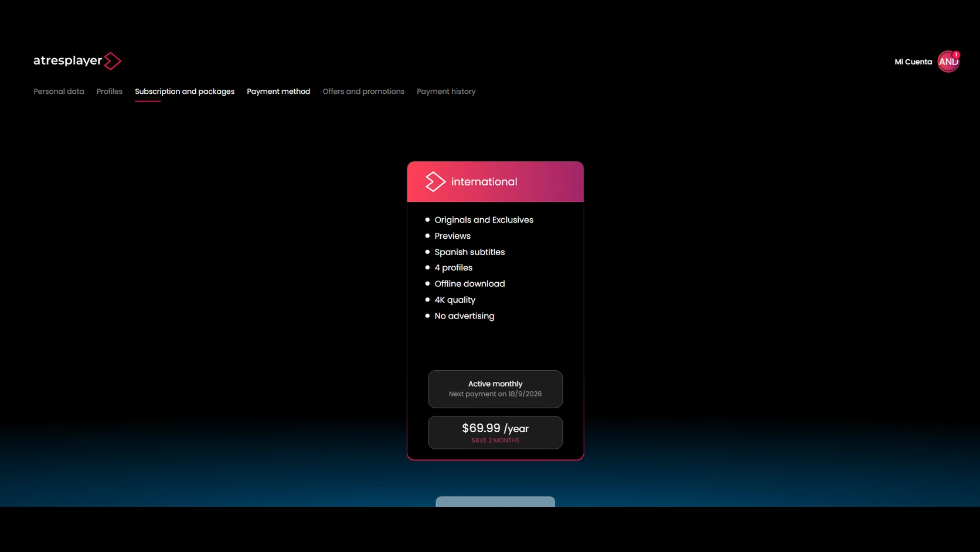Screen dimensions: 980x552
Task: Click the No advertising feature item
Action: (x=464, y=316)
